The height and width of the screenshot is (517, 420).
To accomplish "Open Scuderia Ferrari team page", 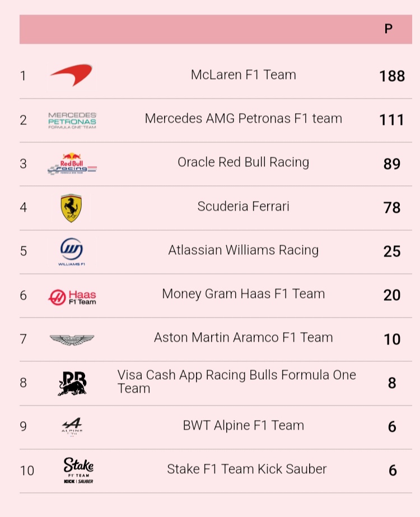I will pyautogui.click(x=243, y=206).
